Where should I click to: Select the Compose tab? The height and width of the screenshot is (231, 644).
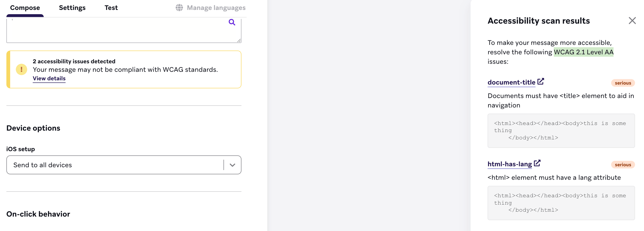coord(25,8)
